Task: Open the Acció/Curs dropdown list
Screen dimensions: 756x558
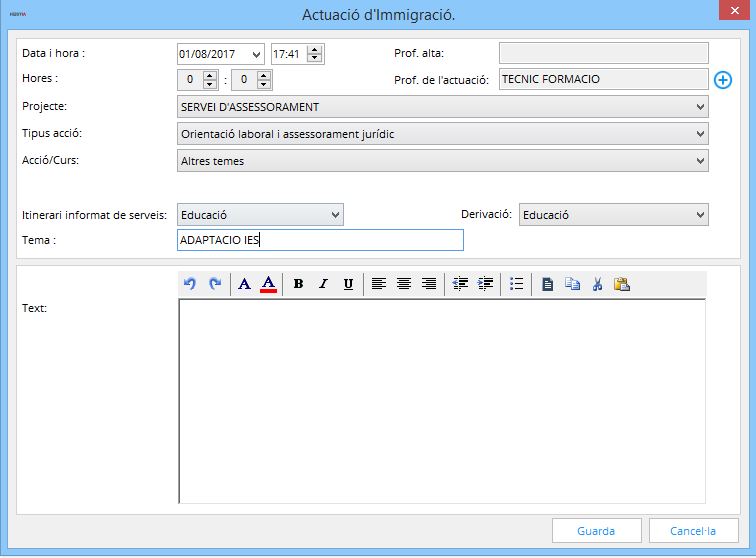Action: pyautogui.click(x=698, y=160)
